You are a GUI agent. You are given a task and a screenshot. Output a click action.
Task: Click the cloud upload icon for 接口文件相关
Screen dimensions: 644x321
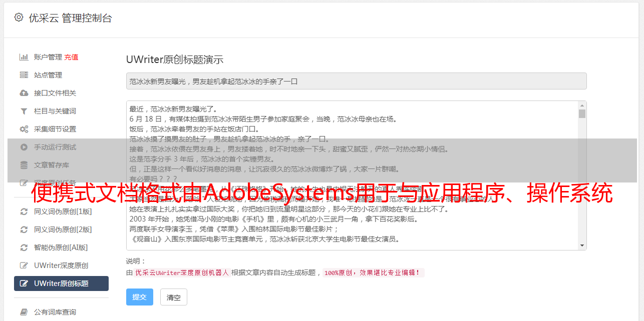pyautogui.click(x=24, y=93)
